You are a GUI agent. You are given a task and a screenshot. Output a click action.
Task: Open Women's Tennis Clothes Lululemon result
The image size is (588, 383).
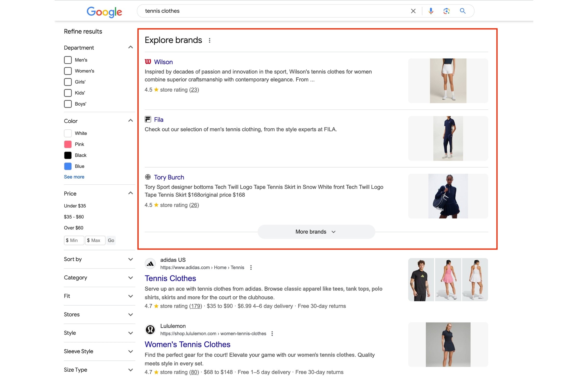click(x=187, y=345)
